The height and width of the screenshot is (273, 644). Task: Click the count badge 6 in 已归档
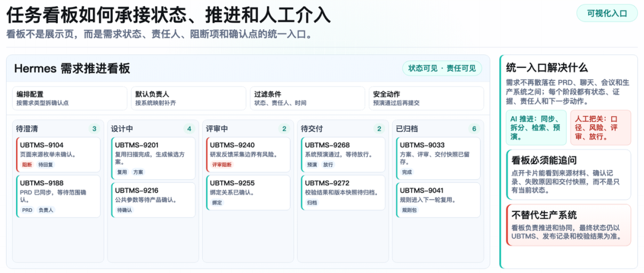[x=475, y=129]
